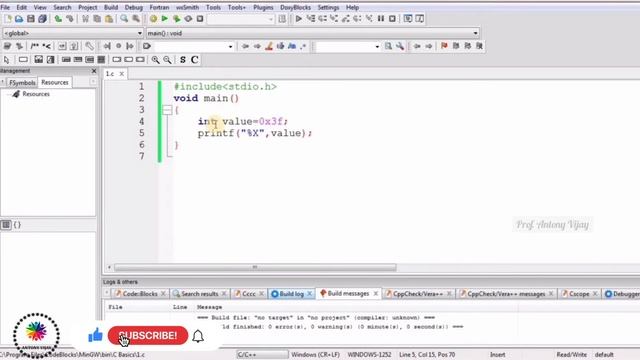
Task: Click the Save file floppy icon
Action: [x=31, y=19]
